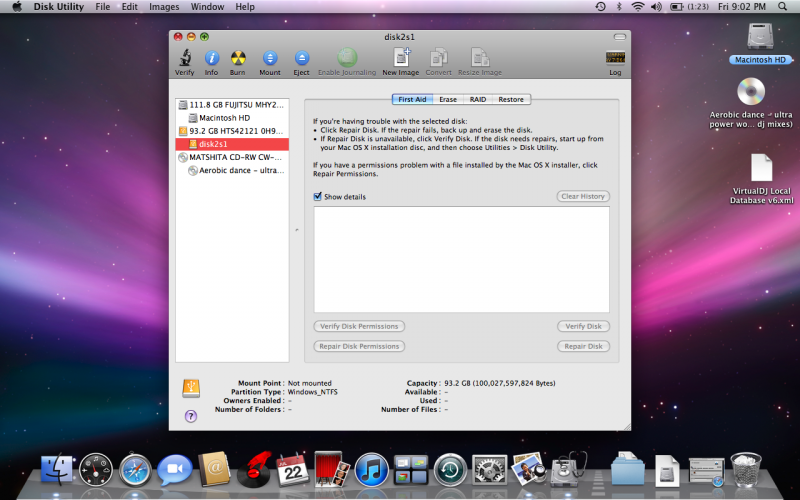Uncheck the Show details checkbox

tap(317, 196)
